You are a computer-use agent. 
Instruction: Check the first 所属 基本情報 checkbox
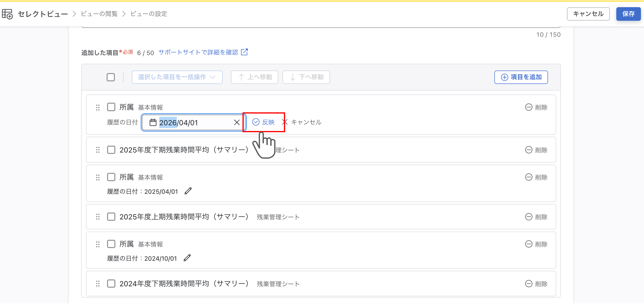coord(111,107)
